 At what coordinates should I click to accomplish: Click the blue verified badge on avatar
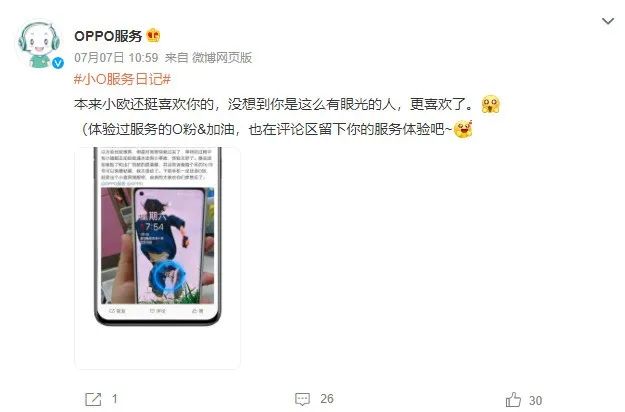click(x=58, y=63)
